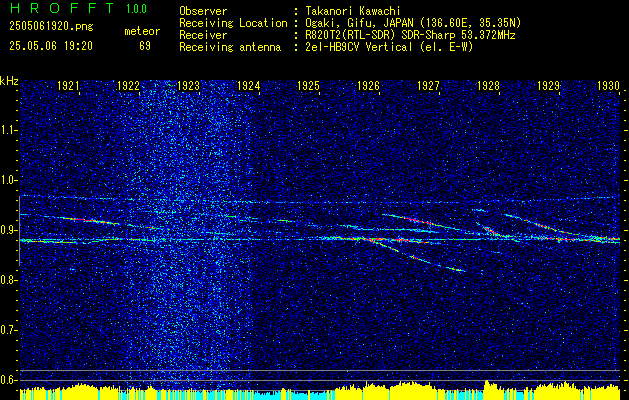Select the location Ogaki, Gifu, JAPAN text
This screenshot has height=400, width=629.
(413, 23)
